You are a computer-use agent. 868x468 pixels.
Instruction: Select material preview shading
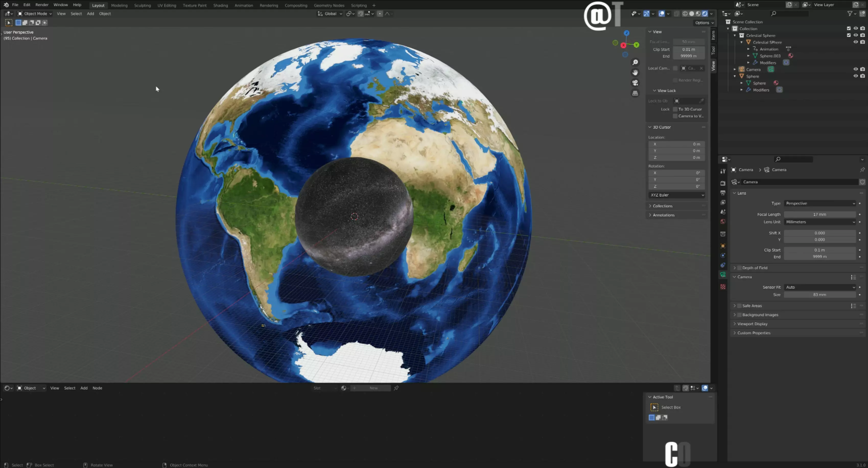click(x=698, y=14)
